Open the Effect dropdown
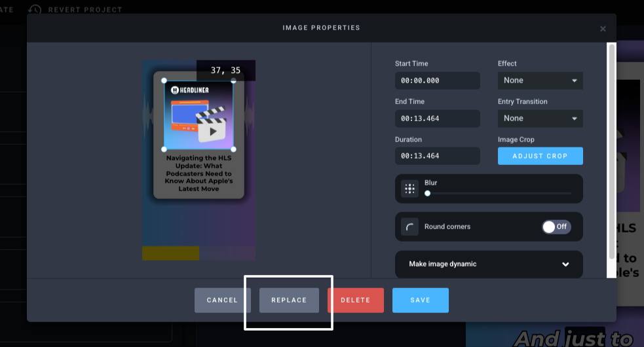644x347 pixels. [540, 81]
